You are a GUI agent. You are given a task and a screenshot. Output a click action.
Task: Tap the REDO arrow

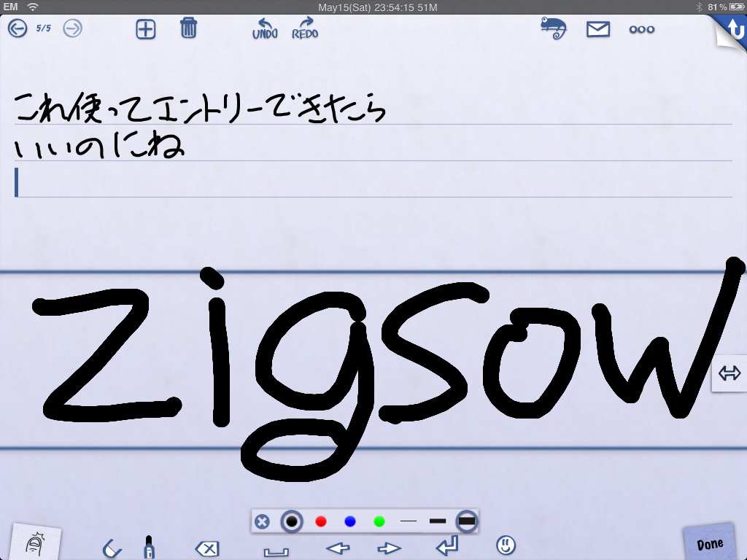306,28
